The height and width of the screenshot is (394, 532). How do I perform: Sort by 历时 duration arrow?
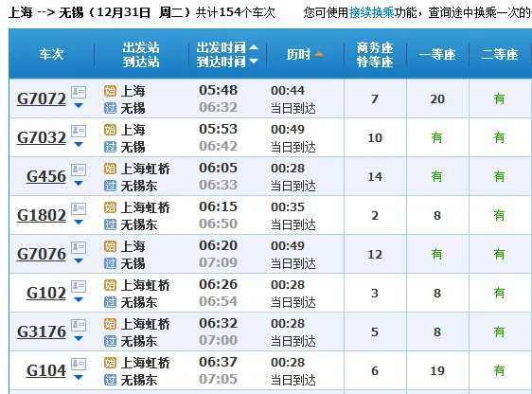coord(319,54)
